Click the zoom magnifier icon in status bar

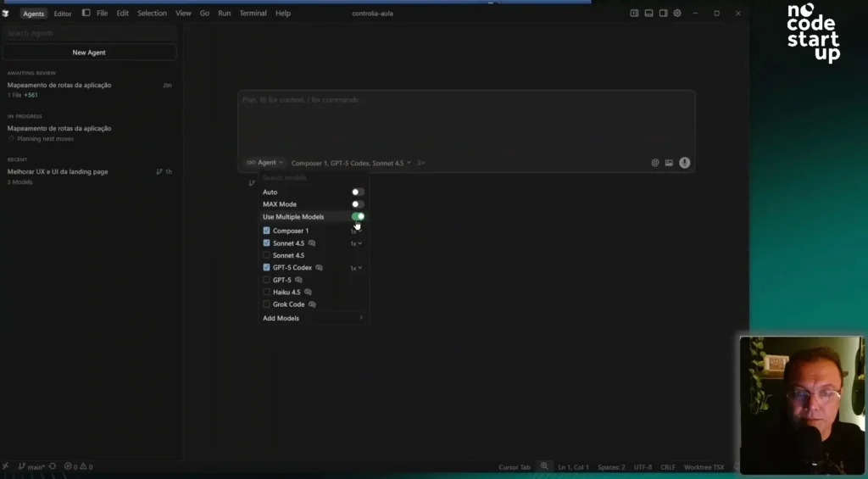(544, 467)
